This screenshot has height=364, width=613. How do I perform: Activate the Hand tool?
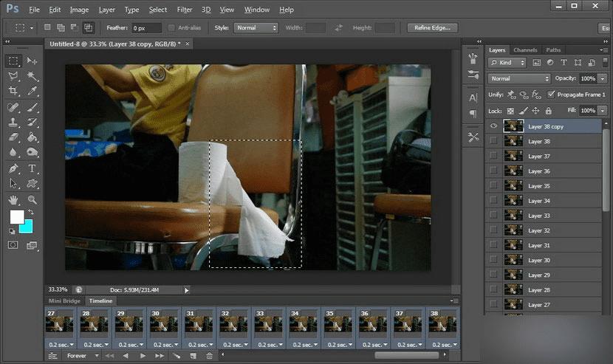tap(13, 199)
